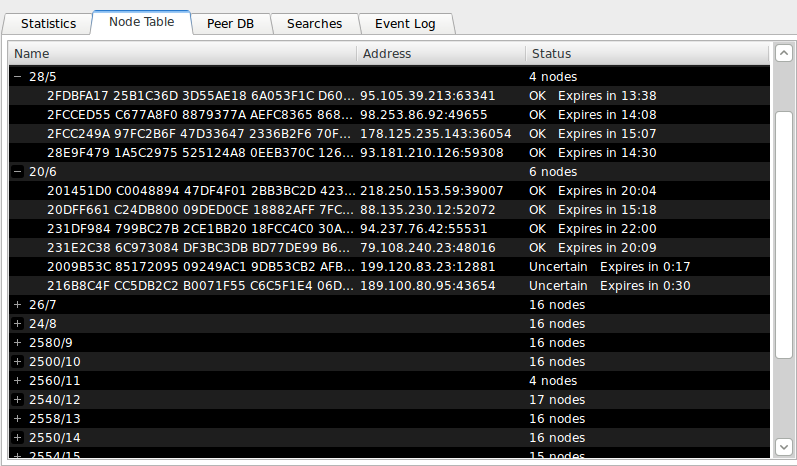Click address 95.105.39.213:63341
Viewport: 797px width, 466px height.
click(427, 96)
